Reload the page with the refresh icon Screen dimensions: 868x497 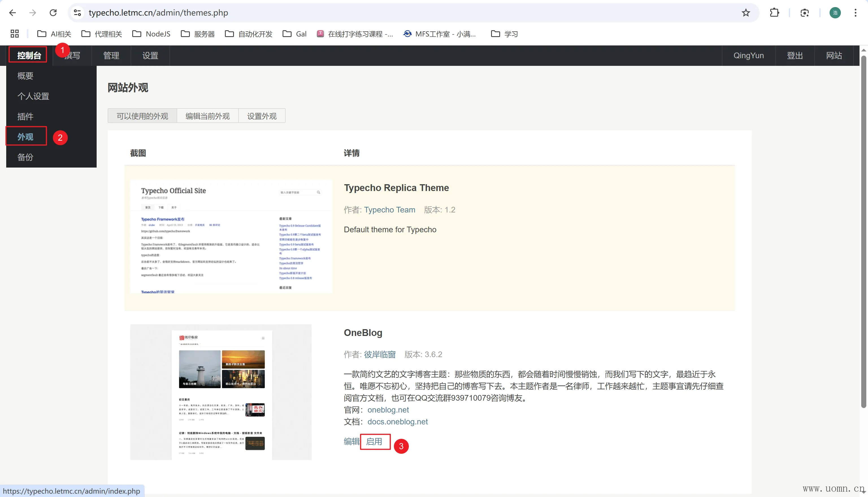click(x=53, y=13)
